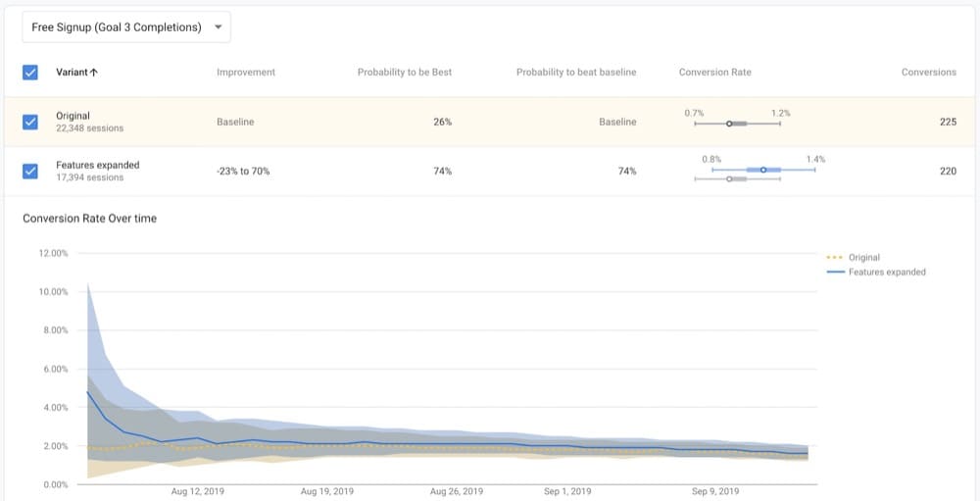Select the Probability to be Best header
980x501 pixels.
[404, 73]
